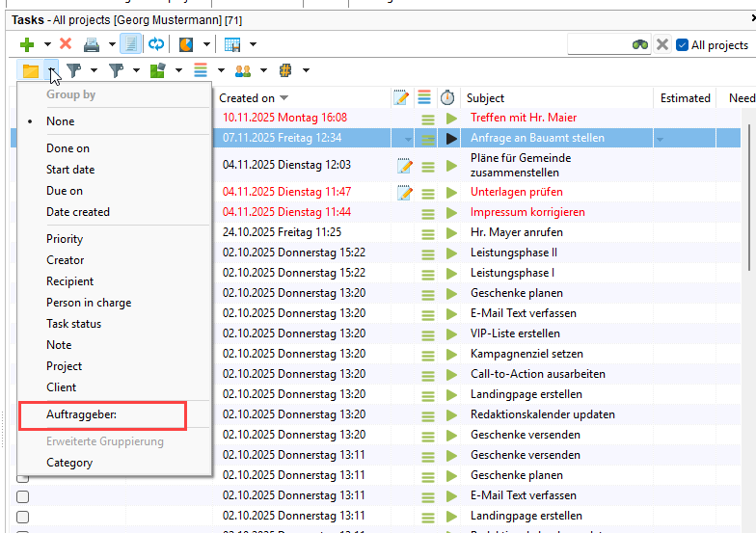Start timer for Treffen mit Hr. Maier
Image resolution: width=756 pixels, height=533 pixels.
click(x=451, y=118)
